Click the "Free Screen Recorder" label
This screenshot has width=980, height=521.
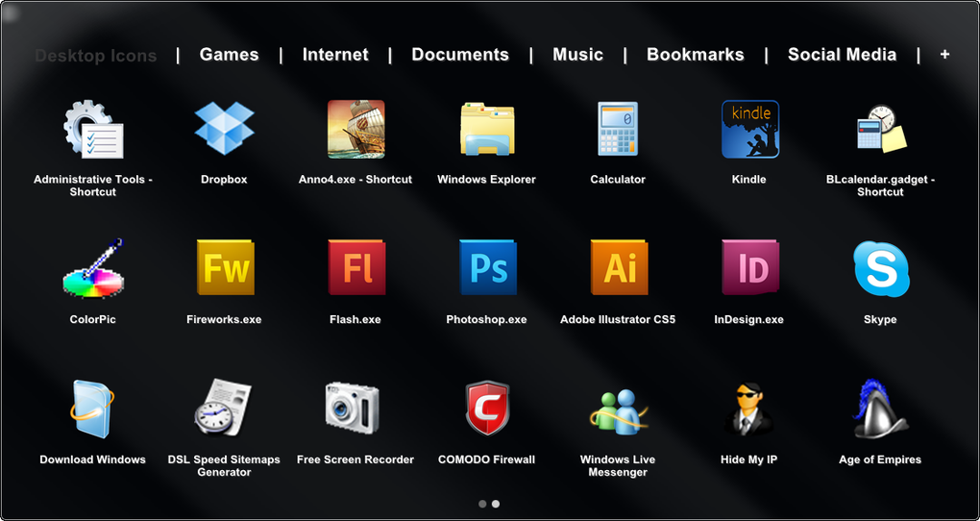click(355, 459)
